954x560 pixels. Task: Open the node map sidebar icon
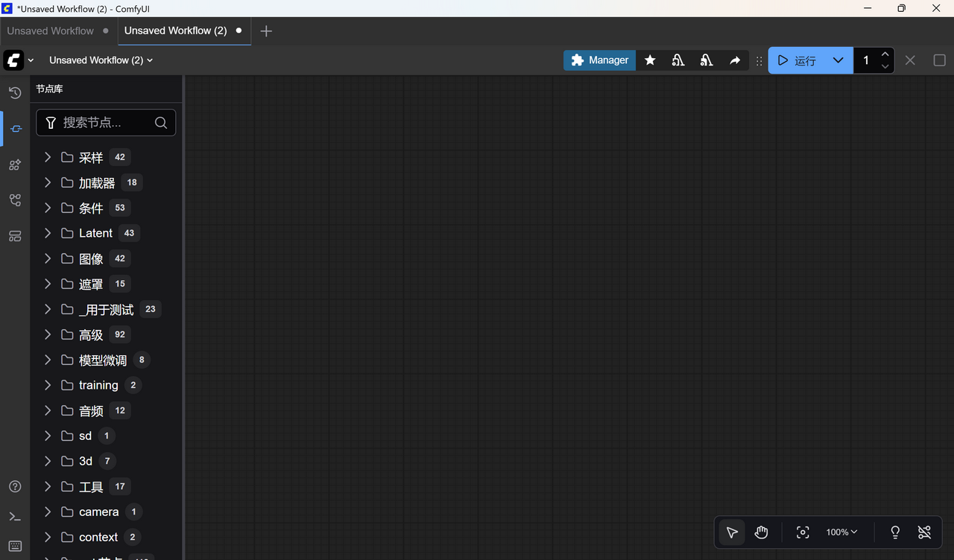point(14,200)
